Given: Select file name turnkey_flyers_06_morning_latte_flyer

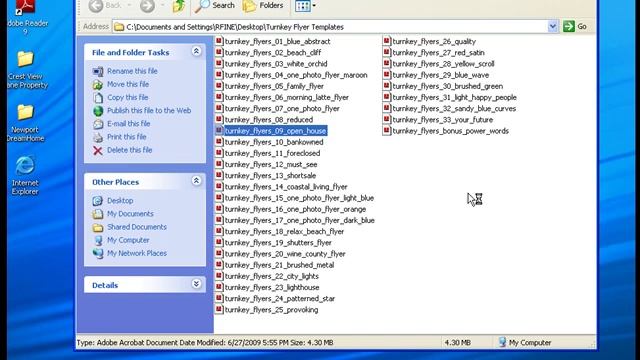Looking at the screenshot, I should 287,98.
